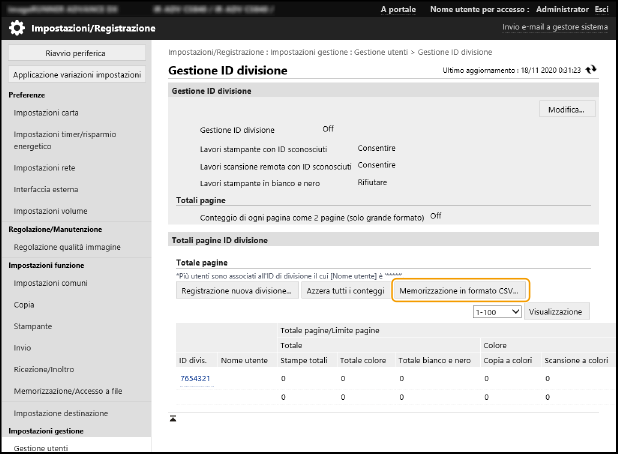Go to A portale link
Viewport: 618px width, 454px height.
pyautogui.click(x=397, y=9)
